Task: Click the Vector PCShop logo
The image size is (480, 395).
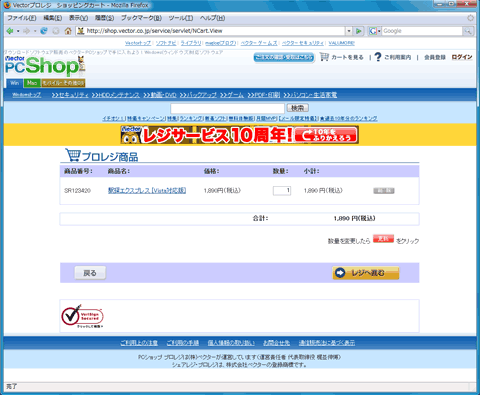Action: (x=45, y=65)
